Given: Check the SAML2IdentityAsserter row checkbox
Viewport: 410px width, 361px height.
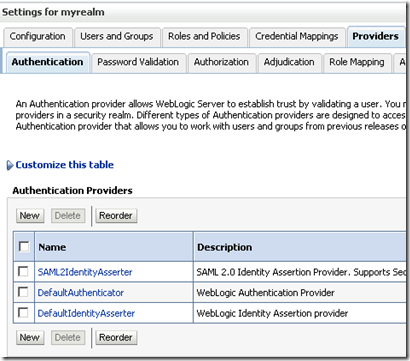Looking at the screenshot, I should [x=23, y=271].
